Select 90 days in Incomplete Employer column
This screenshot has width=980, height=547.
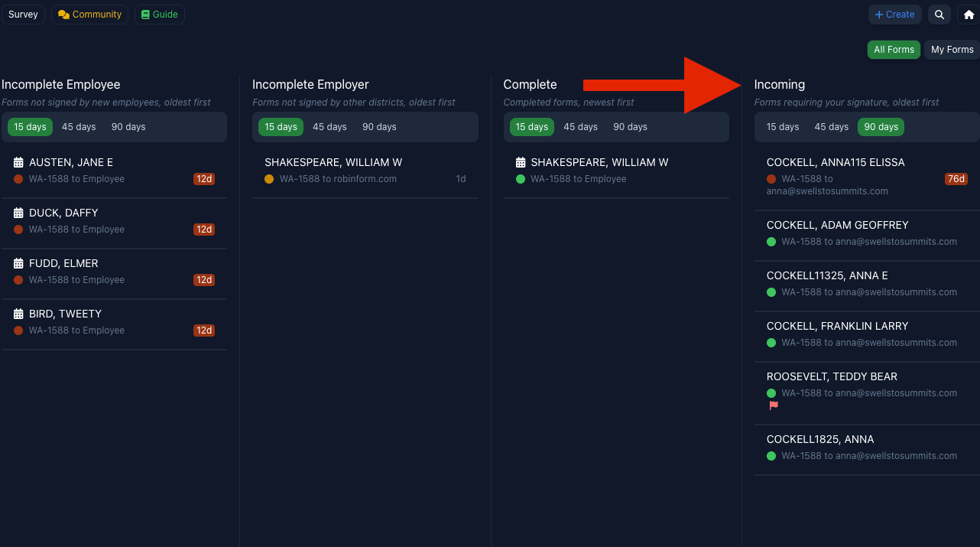(379, 127)
